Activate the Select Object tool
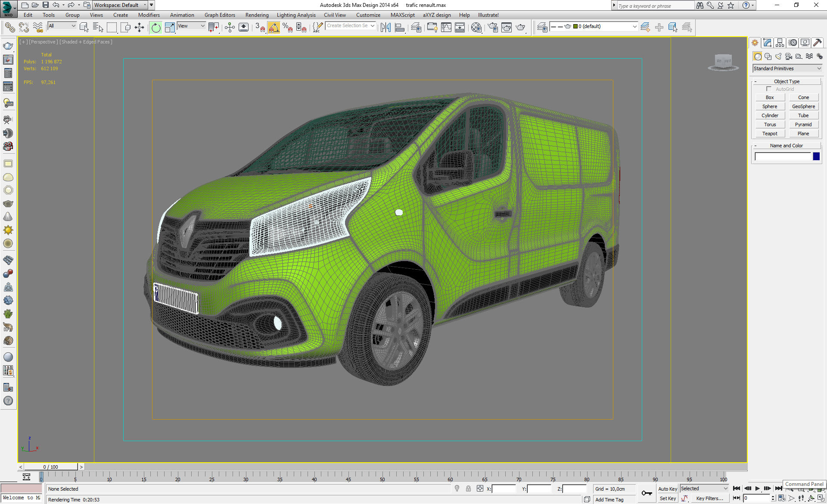This screenshot has width=827, height=504. 84,28
